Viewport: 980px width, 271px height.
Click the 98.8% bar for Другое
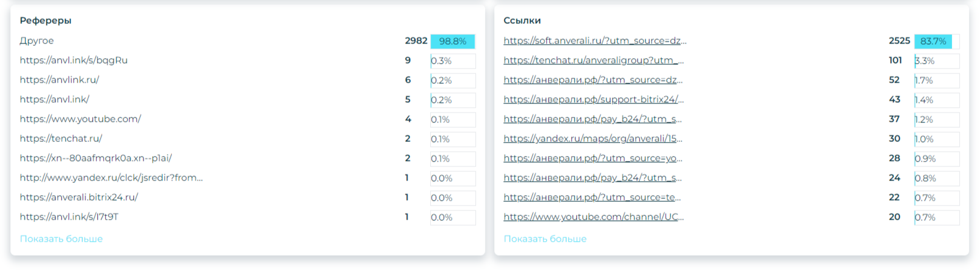click(x=453, y=41)
